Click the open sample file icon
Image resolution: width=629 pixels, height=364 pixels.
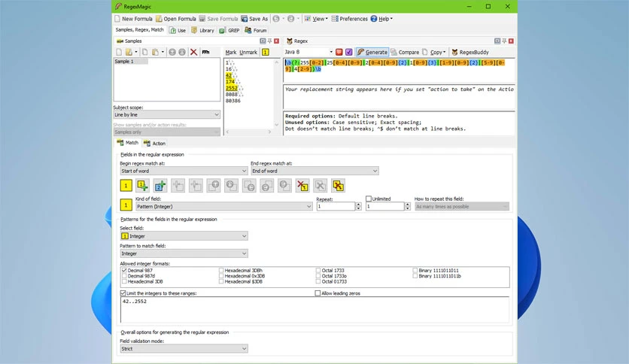129,52
